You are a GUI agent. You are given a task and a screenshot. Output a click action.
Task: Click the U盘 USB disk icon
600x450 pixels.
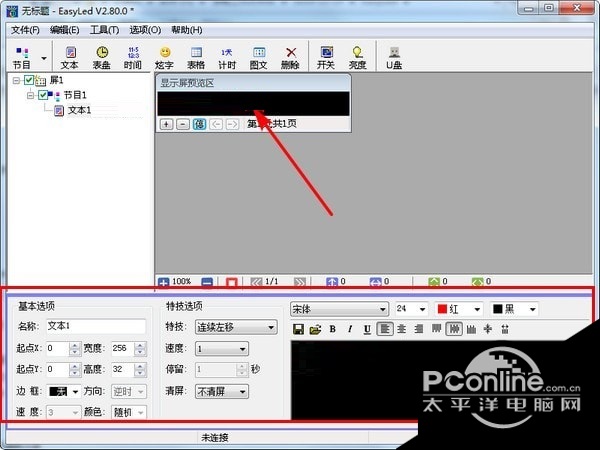[394, 58]
